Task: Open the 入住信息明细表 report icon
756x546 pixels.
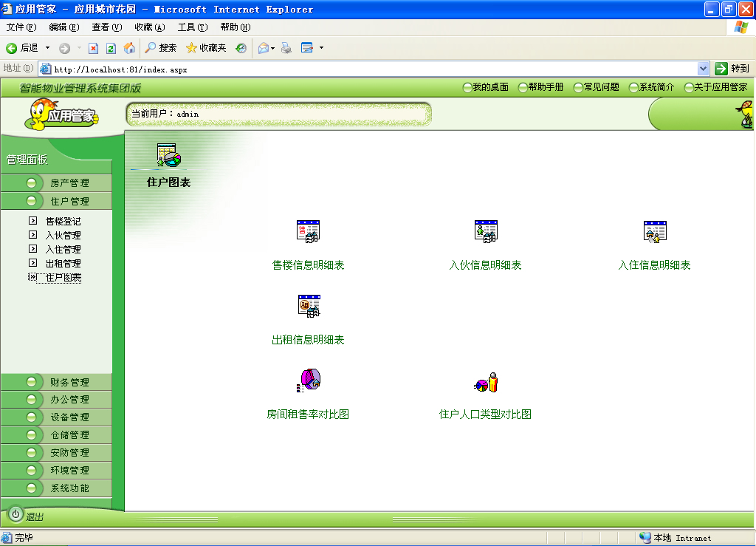Action: pyautogui.click(x=655, y=232)
